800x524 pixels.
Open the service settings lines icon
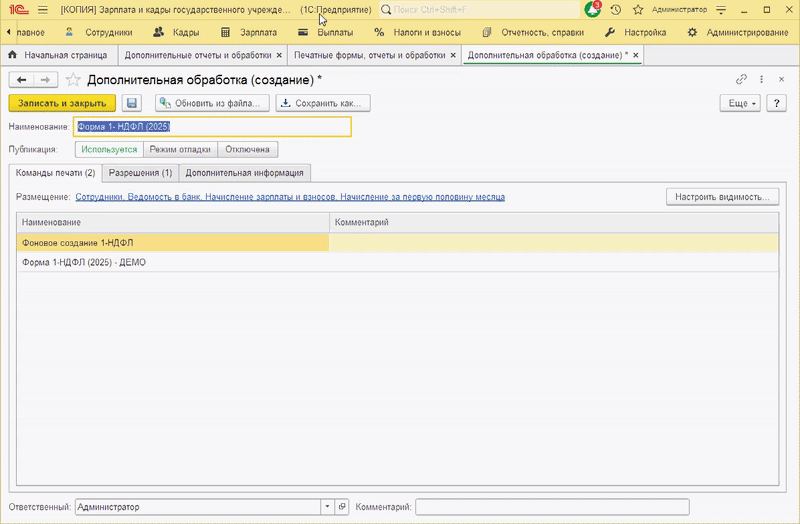721,10
